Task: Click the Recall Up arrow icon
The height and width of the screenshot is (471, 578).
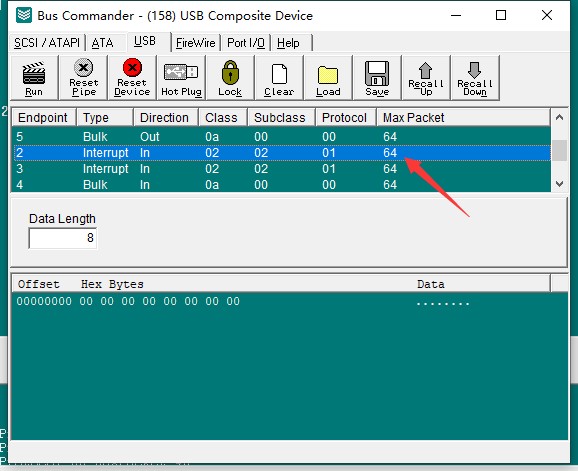Action: tap(425, 70)
